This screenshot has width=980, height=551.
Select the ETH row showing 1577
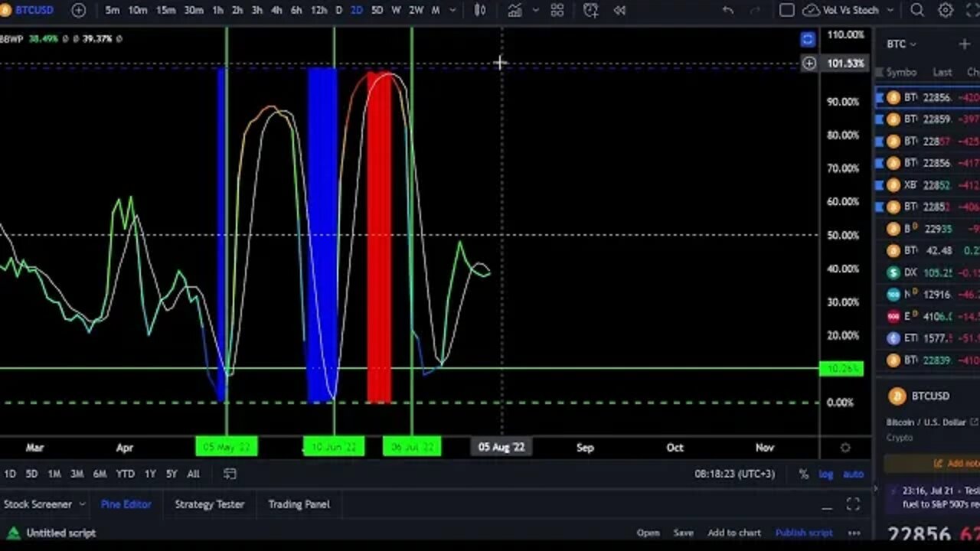pyautogui.click(x=928, y=337)
